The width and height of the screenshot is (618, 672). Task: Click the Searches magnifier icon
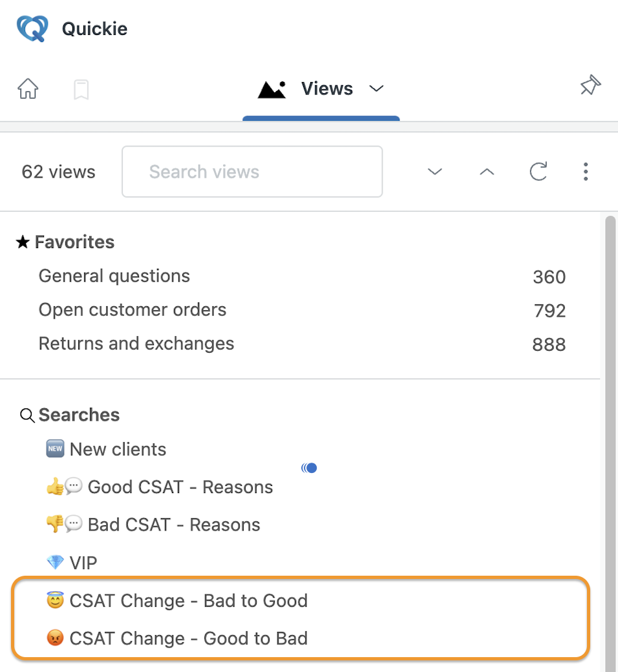(x=27, y=415)
